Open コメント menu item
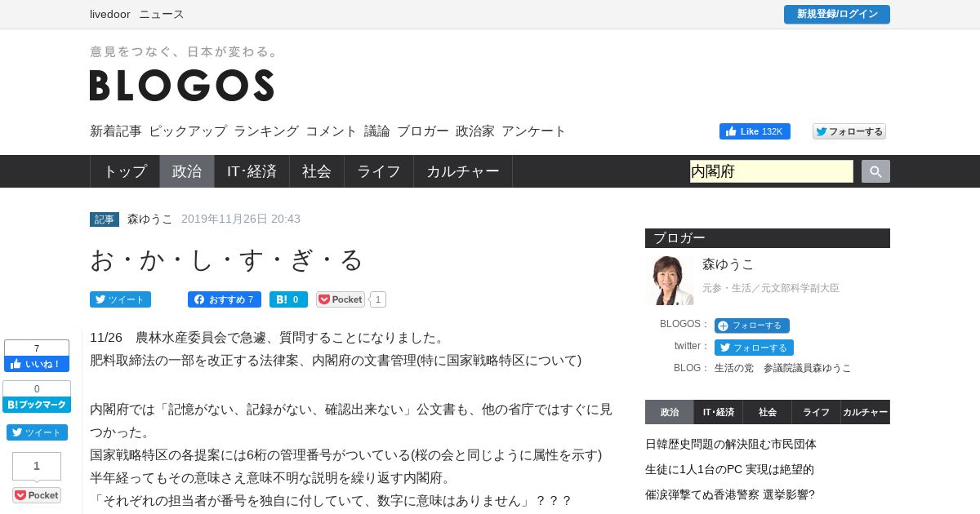This screenshot has width=980, height=514. pos(332,131)
